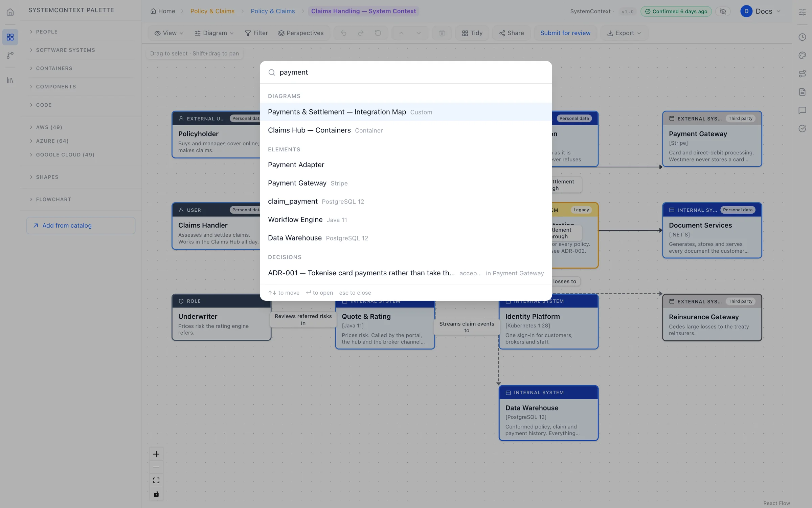The width and height of the screenshot is (812, 508).
Task: Zoom in with the plus control
Action: [x=156, y=454]
